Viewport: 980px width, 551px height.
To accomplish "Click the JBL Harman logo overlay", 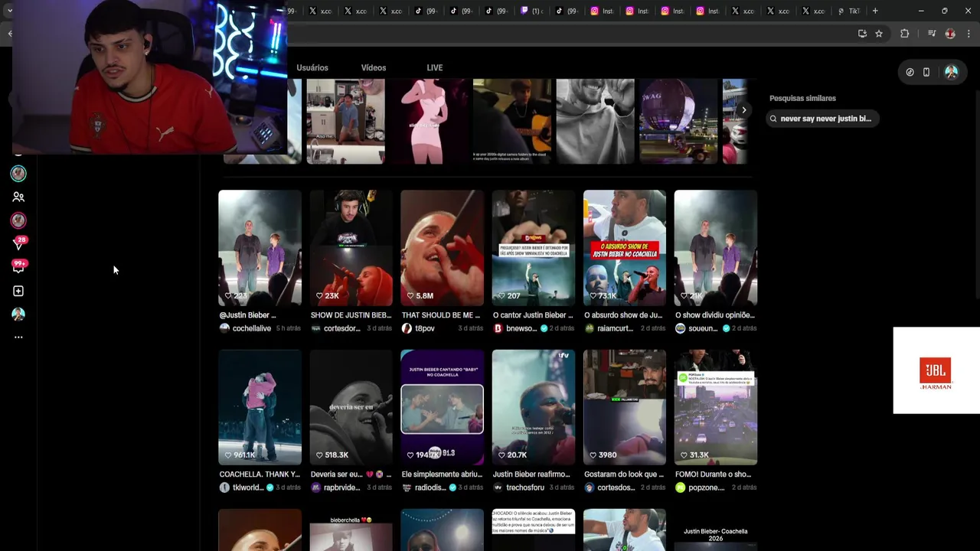I will point(936,371).
